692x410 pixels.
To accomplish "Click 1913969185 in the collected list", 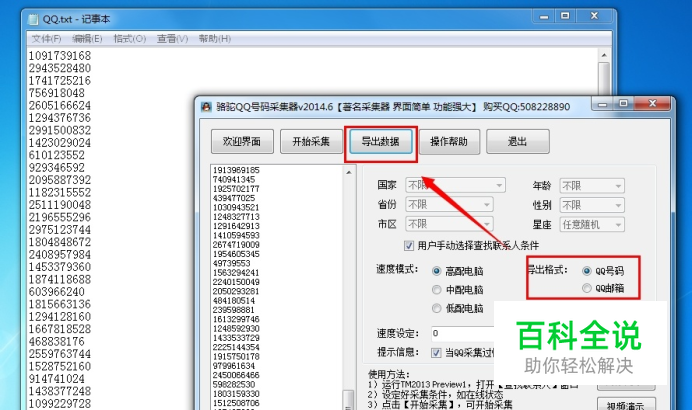I will pos(236,170).
